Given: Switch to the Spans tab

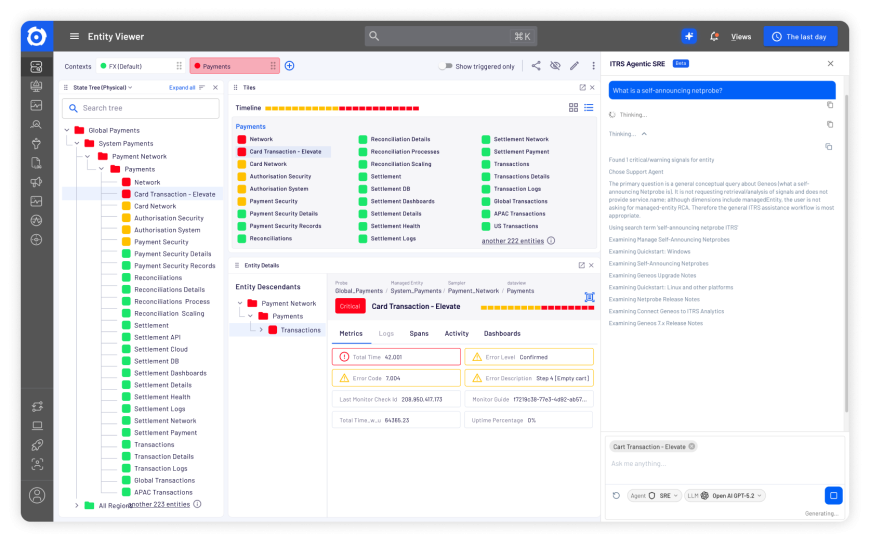Looking at the screenshot, I should coord(419,333).
